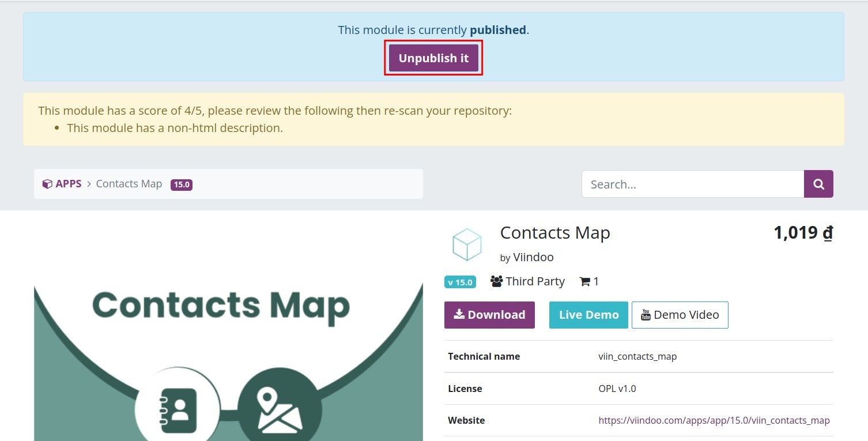Click the viin_contacts_map technical name

tap(637, 356)
